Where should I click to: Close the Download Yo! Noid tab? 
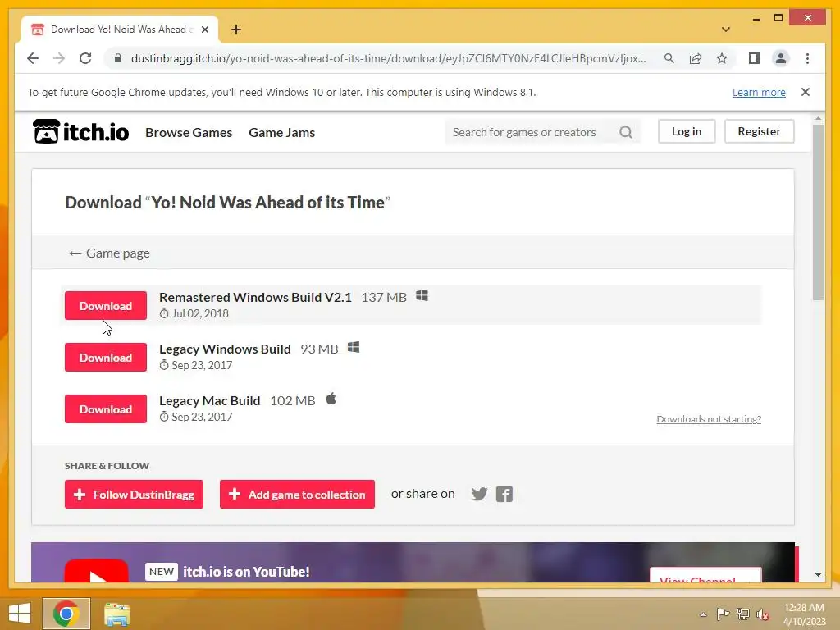(205, 30)
